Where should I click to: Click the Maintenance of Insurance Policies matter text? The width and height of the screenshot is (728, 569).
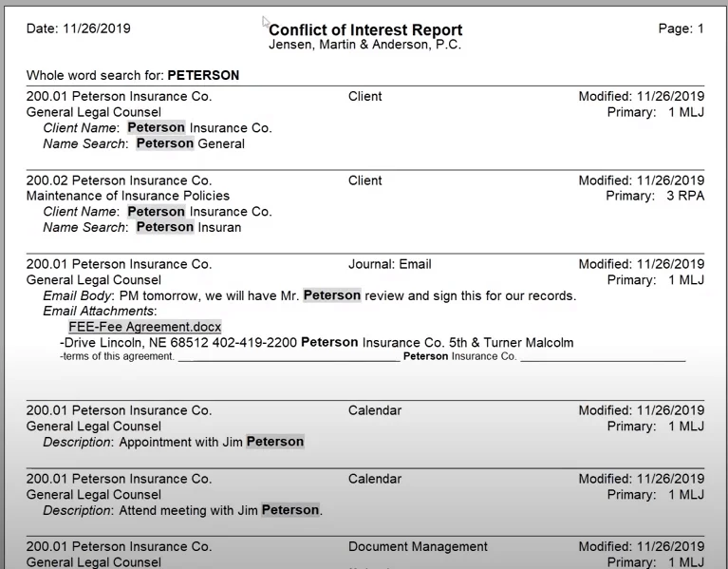point(128,196)
